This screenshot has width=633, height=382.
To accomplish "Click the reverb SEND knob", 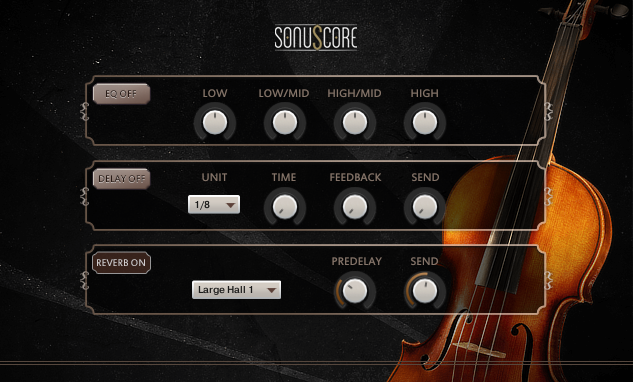I will coord(425,291).
